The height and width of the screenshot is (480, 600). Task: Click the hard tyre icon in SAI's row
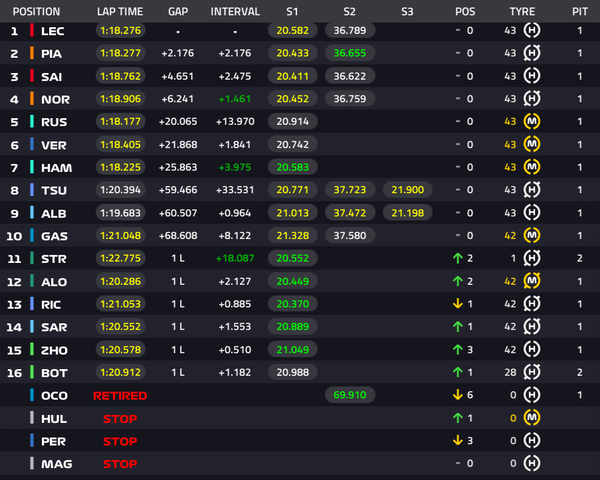(532, 76)
